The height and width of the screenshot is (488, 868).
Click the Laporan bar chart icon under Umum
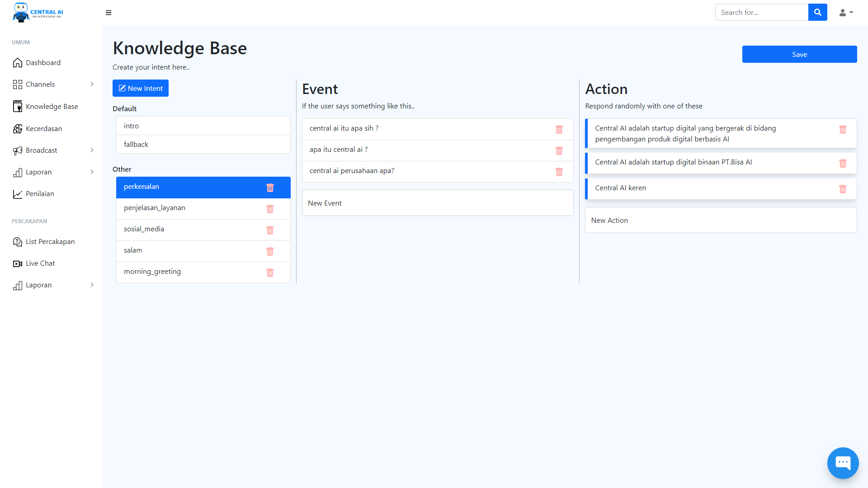click(x=18, y=172)
